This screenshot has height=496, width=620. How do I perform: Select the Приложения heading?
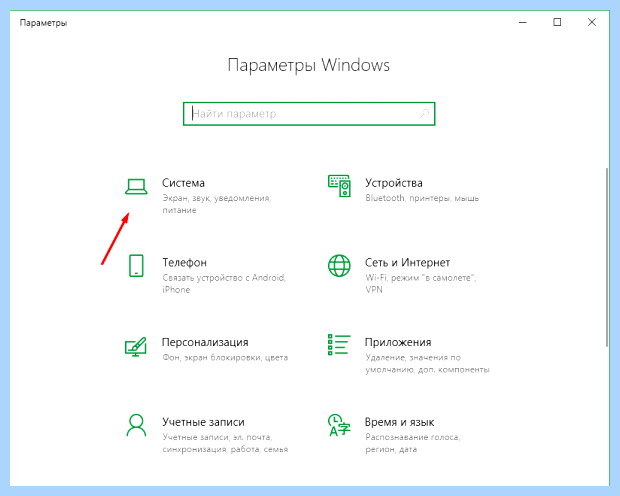398,343
